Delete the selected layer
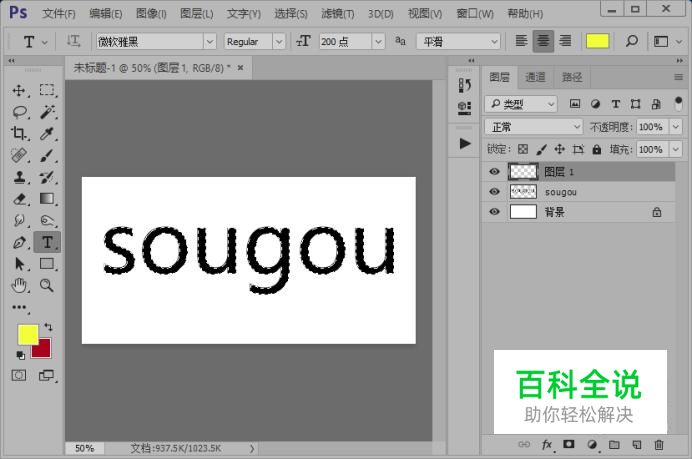 tap(658, 444)
